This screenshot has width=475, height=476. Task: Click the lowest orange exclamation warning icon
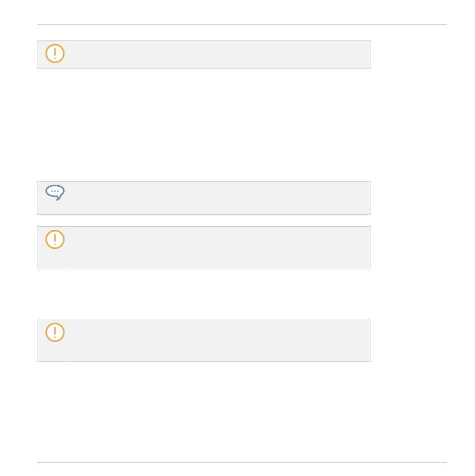(x=55, y=332)
